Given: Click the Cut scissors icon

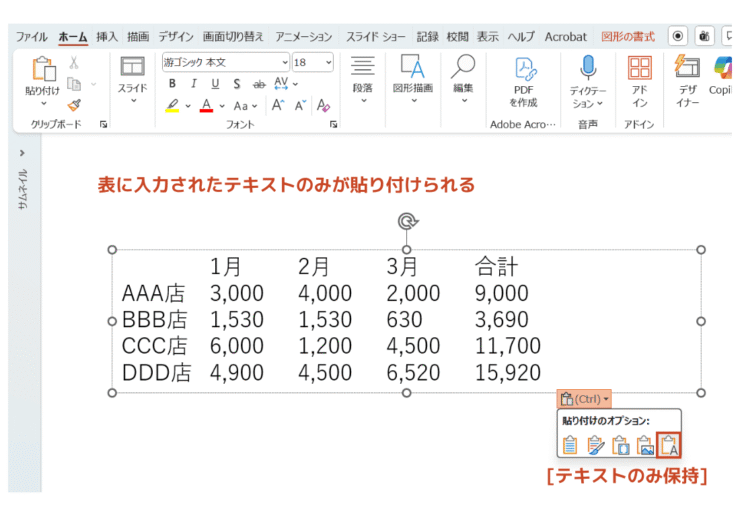Looking at the screenshot, I should (74, 62).
